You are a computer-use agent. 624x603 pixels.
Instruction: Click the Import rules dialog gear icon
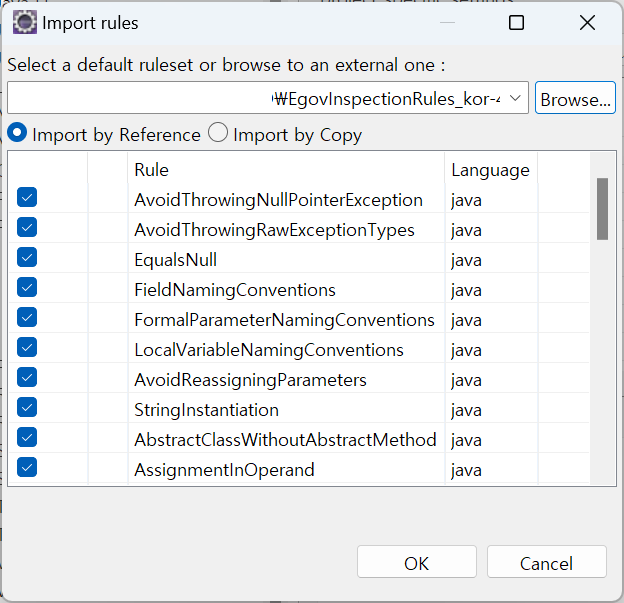(x=25, y=22)
